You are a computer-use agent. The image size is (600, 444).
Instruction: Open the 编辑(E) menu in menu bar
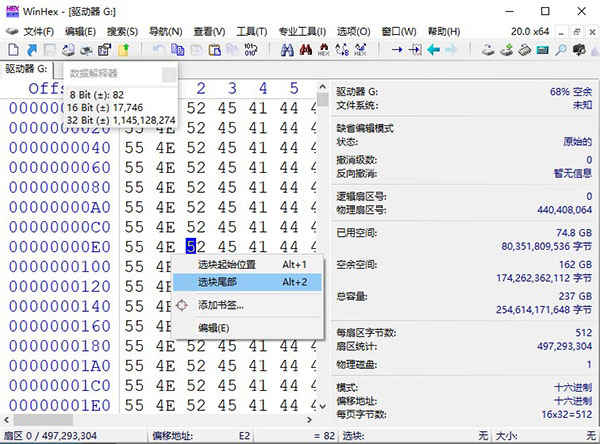click(x=80, y=31)
